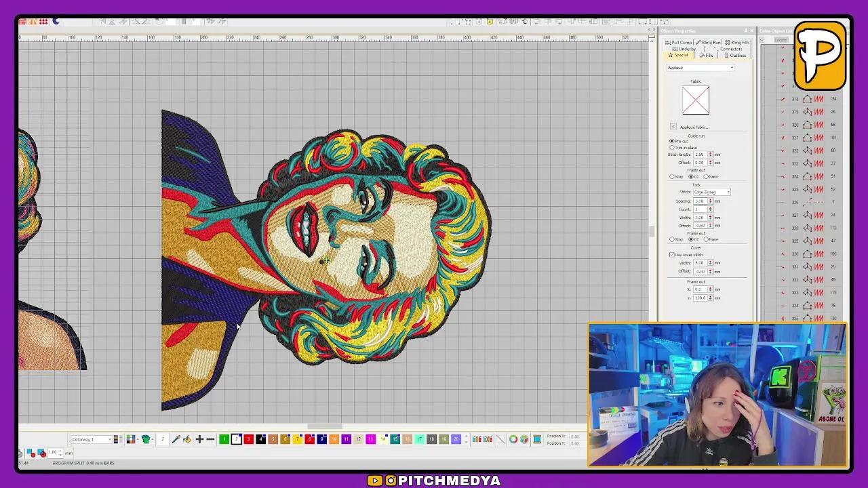Image resolution: width=868 pixels, height=488 pixels.
Task: Open the green T-shirt product icon
Action: [146, 439]
